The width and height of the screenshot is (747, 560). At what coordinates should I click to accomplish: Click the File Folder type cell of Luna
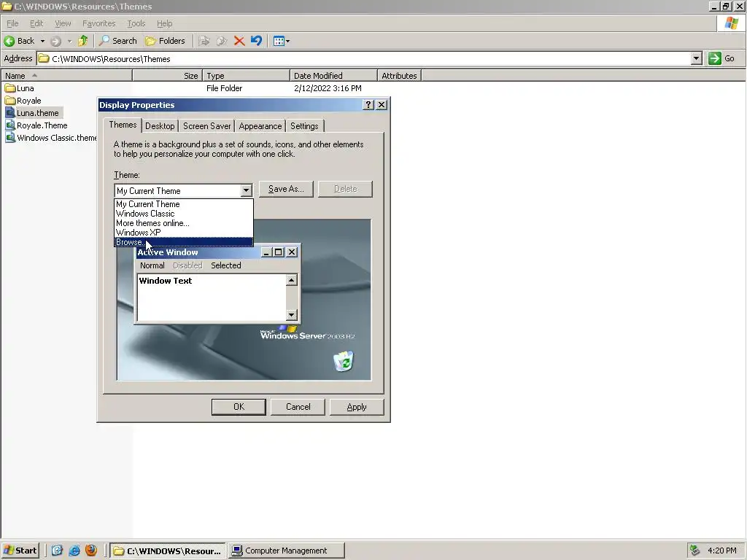(x=225, y=88)
